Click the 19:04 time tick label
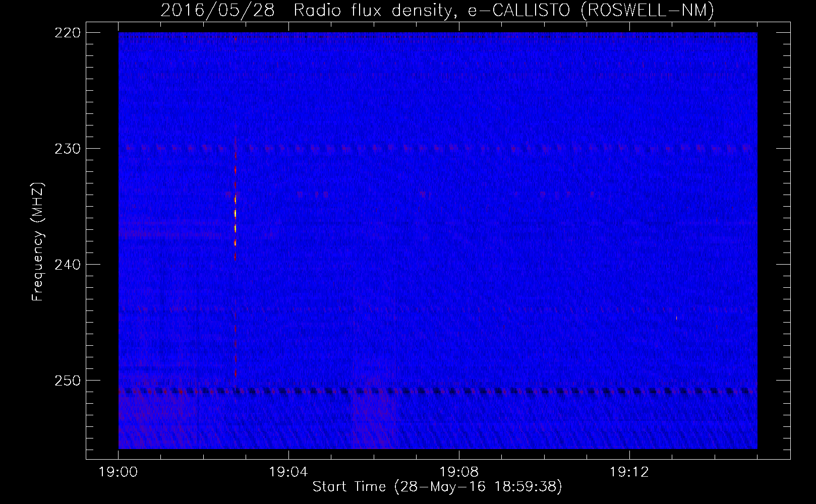 288,472
